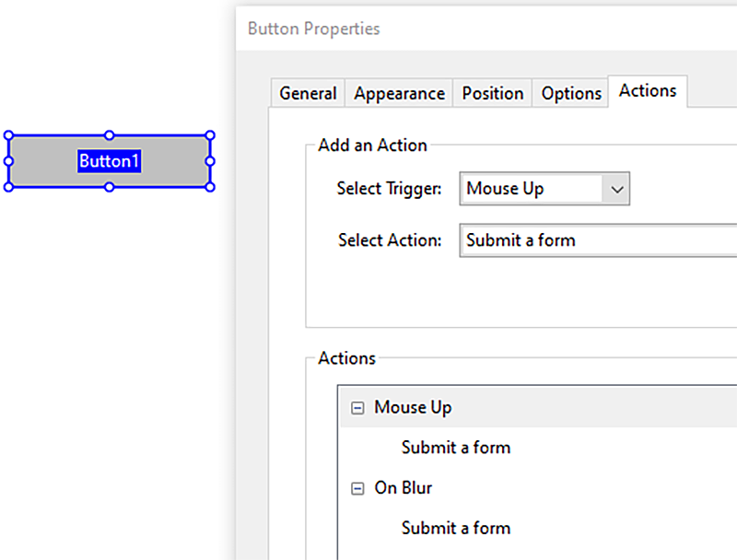Image resolution: width=737 pixels, height=560 pixels.
Task: Open the Select Action combo box
Action: coord(597,240)
